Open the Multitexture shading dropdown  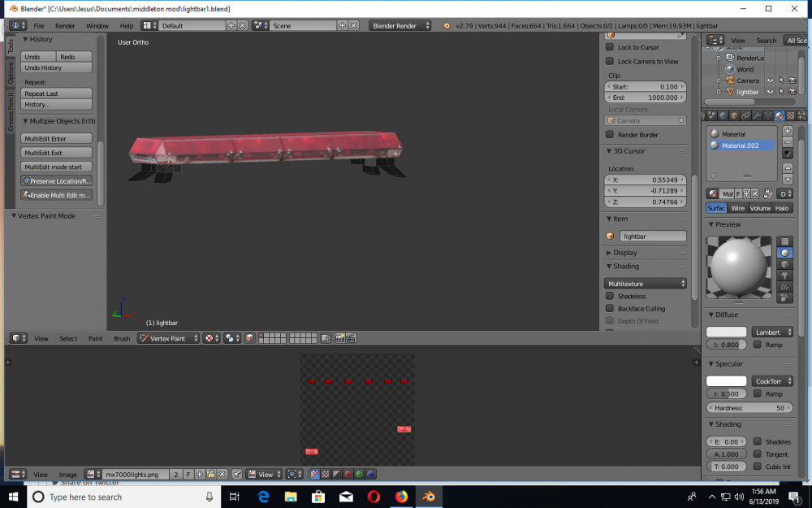[x=646, y=284]
